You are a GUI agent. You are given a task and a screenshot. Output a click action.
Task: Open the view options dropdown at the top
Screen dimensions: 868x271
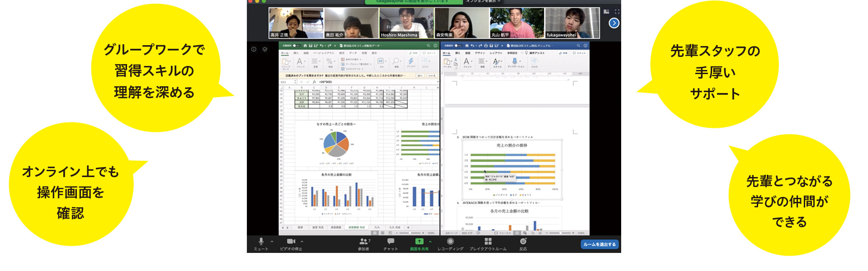[483, 1]
